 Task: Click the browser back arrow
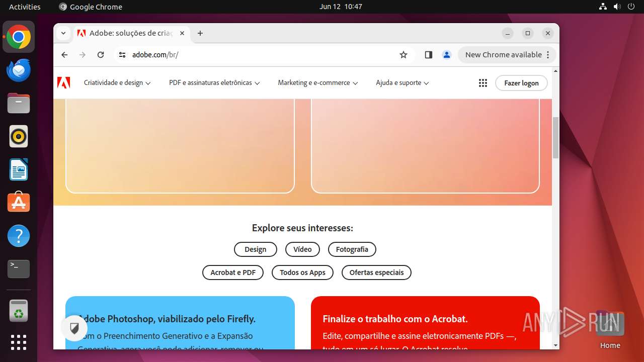64,55
